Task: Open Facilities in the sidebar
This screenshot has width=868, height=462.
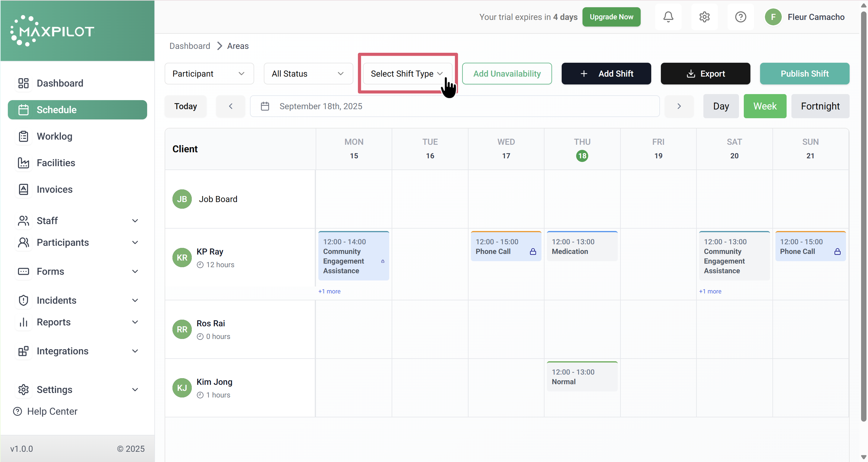Action: [x=55, y=163]
